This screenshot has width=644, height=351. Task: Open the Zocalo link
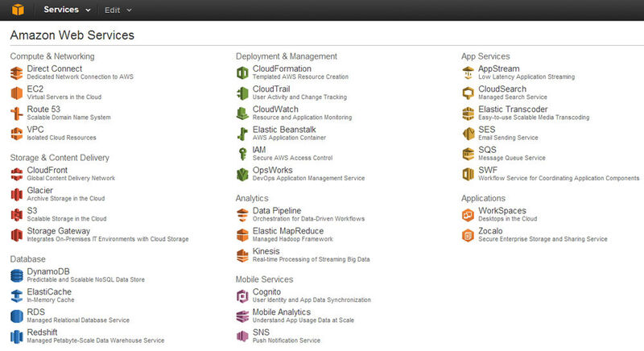pos(490,231)
